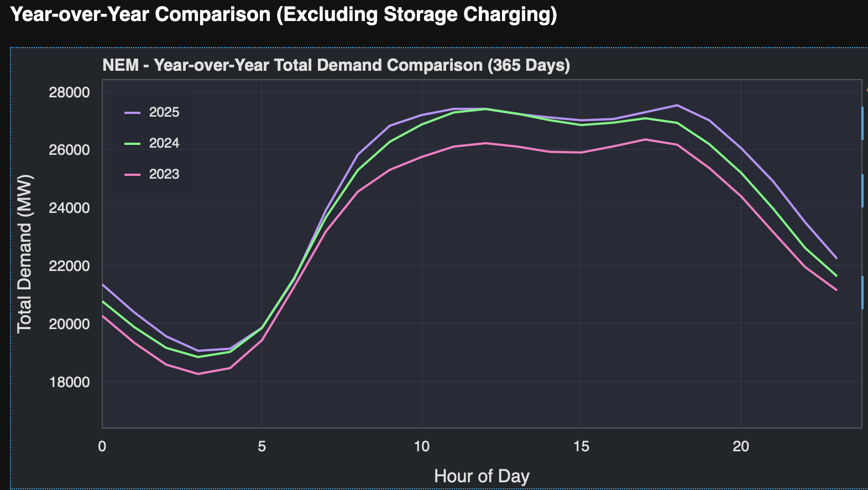This screenshot has width=868, height=490.
Task: Click the 2024 line endpoint at hour 23
Action: coord(836,276)
